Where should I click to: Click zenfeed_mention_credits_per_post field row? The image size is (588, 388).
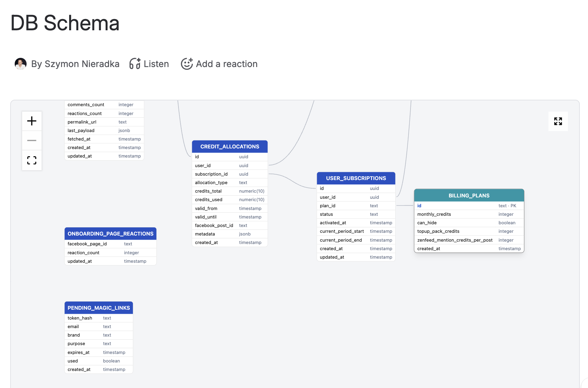click(469, 240)
